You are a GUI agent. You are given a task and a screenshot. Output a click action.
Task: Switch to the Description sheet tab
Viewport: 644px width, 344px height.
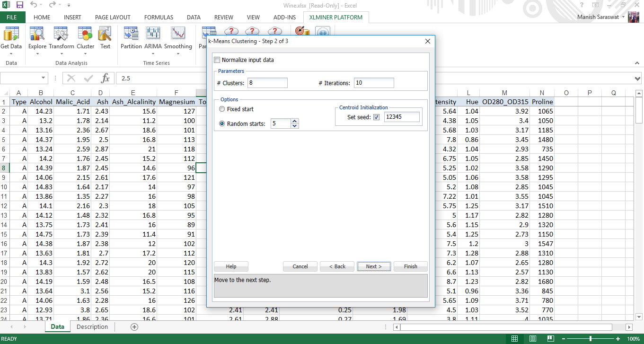tap(92, 327)
